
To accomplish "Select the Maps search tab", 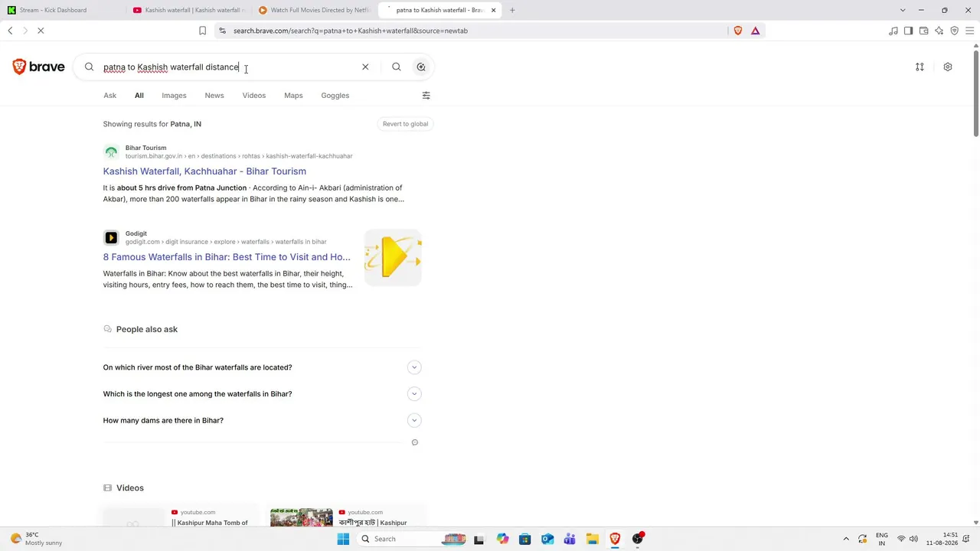I will click(x=293, y=96).
